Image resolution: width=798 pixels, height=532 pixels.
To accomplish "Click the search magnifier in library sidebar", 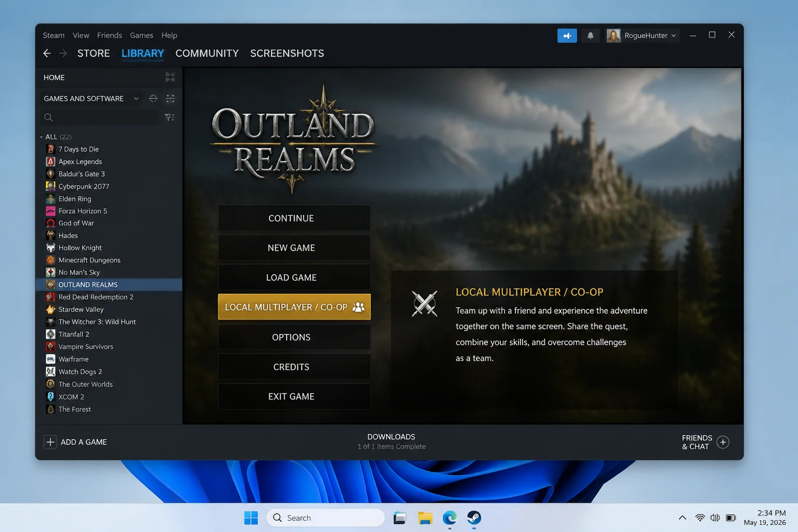I will tap(48, 117).
